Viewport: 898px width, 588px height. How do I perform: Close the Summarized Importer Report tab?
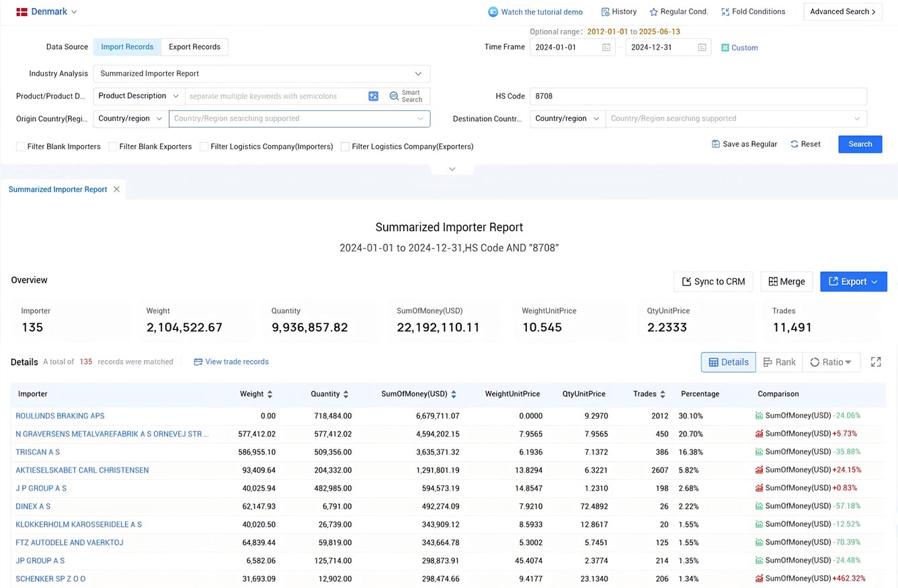116,190
